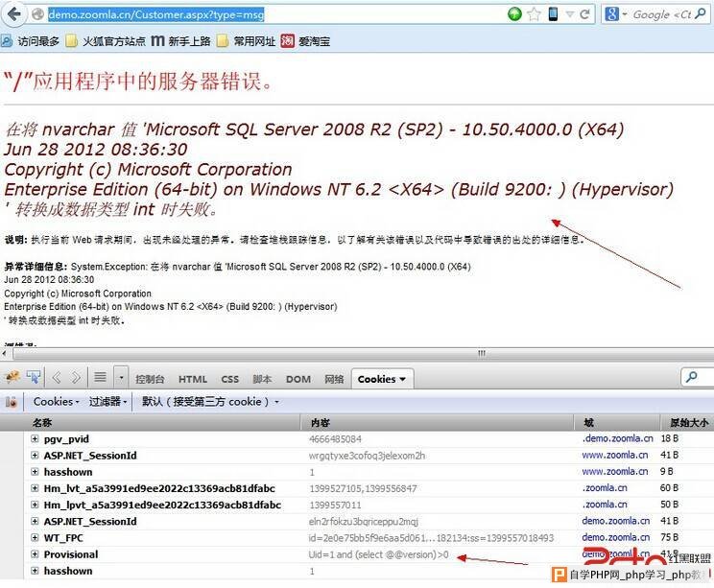714x588 pixels.
Task: Expand the last hasshown cookie row
Action: (35, 571)
